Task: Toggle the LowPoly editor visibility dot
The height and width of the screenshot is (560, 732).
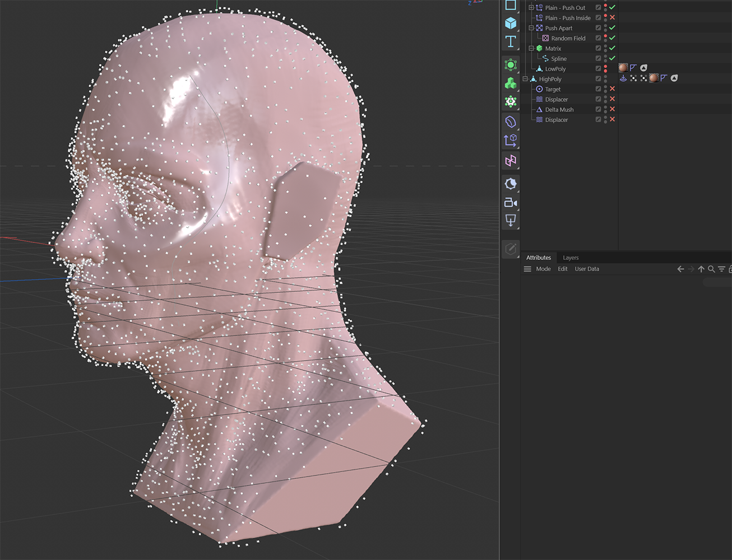Action: click(606, 67)
